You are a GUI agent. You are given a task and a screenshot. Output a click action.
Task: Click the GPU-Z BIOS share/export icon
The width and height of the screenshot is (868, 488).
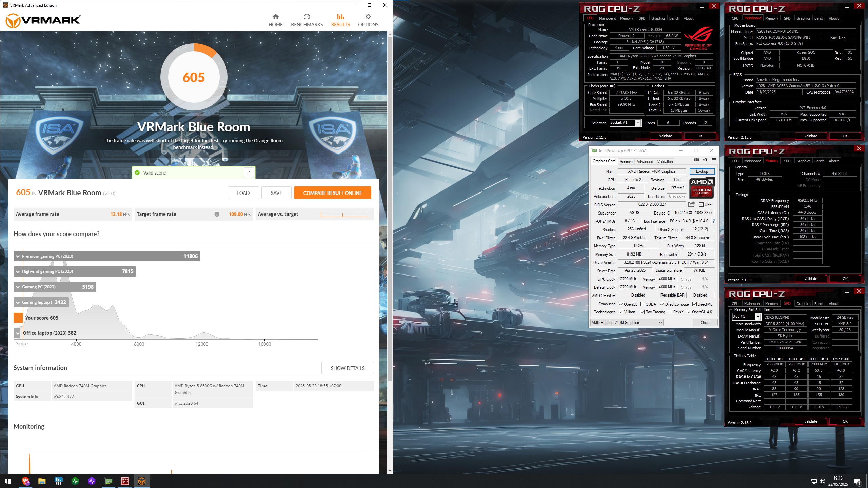pyautogui.click(x=691, y=204)
